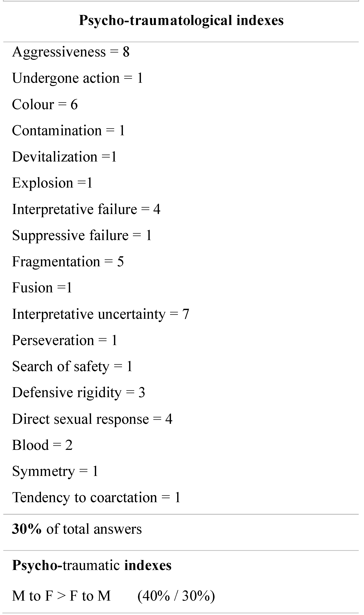364x615 pixels.
Task: Click the 'Psycho-traumatological indexes' table header
Action: pyautogui.click(x=181, y=20)
